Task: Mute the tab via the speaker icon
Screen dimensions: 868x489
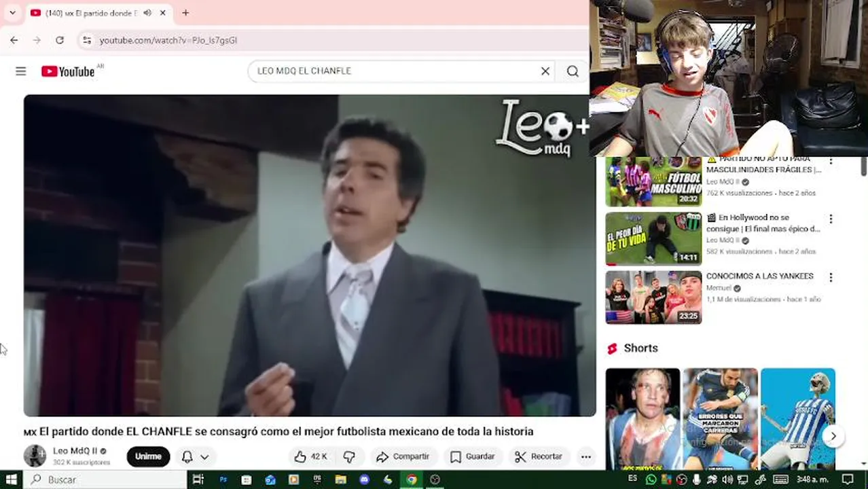Action: pos(147,12)
